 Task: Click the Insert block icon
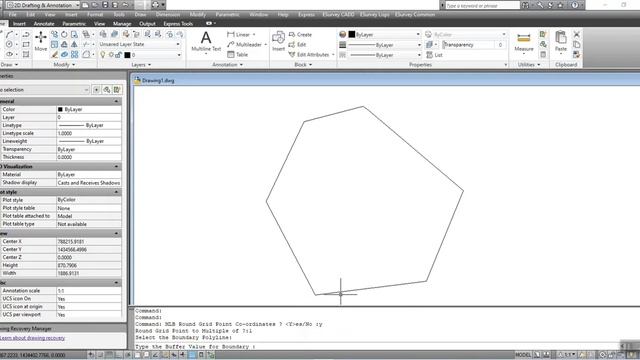[x=278, y=41]
